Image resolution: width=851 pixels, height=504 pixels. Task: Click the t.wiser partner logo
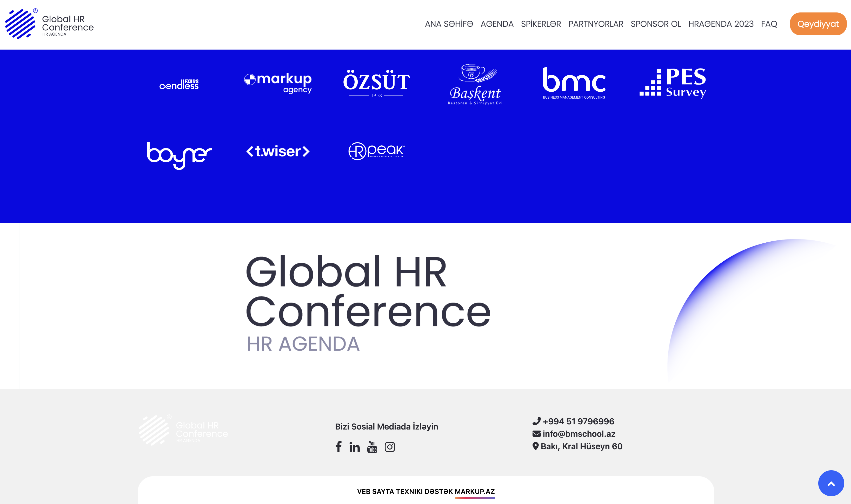278,152
